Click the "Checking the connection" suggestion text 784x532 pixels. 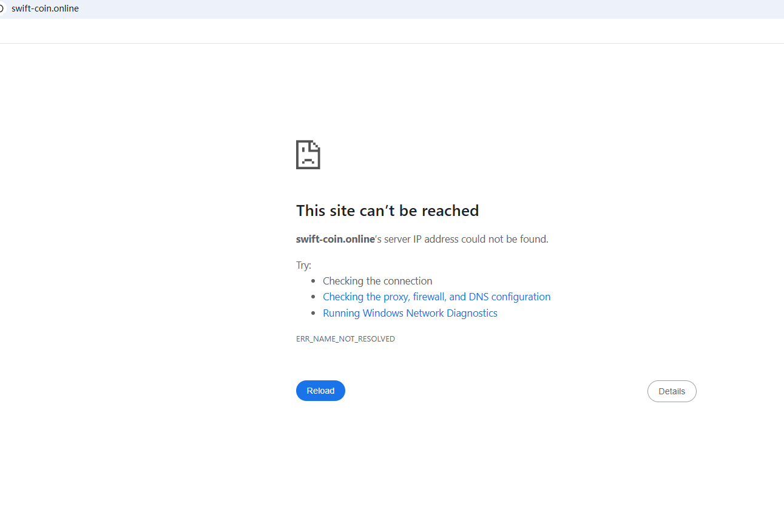377,281
